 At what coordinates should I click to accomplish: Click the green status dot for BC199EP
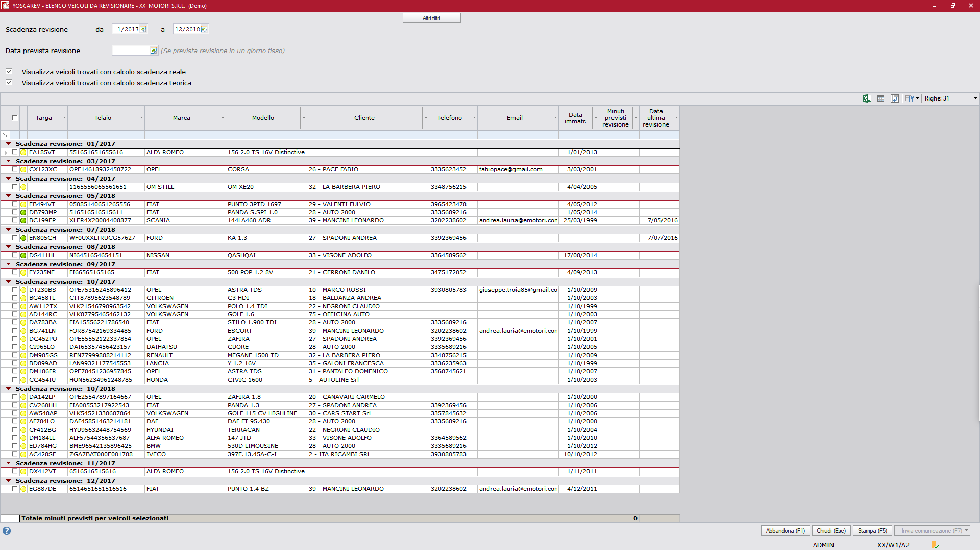(23, 220)
